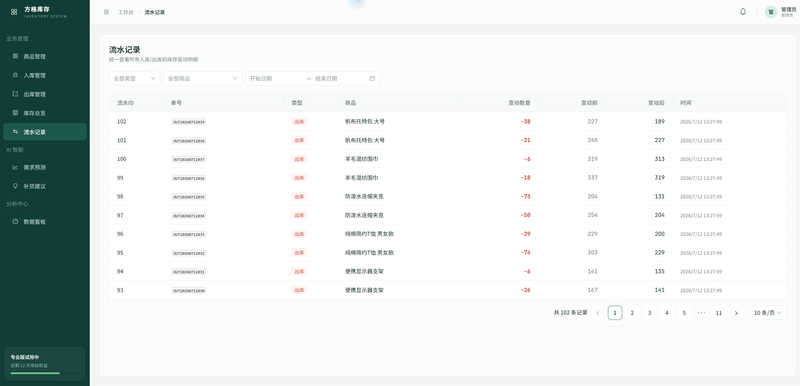The width and height of the screenshot is (800, 386).
Task: Click the timestamp in row 95
Action: pos(701,253)
